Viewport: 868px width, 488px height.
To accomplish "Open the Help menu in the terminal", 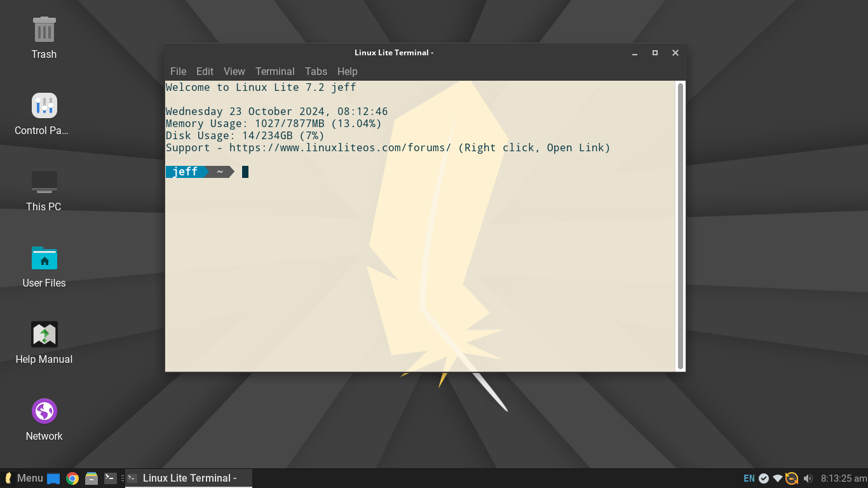I will 347,71.
